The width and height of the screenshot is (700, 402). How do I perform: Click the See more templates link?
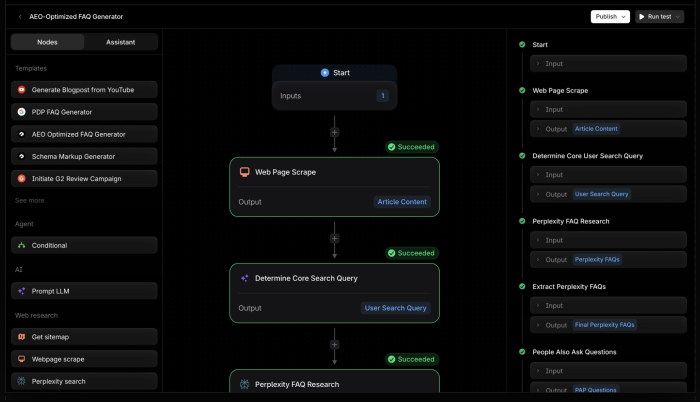pos(29,200)
